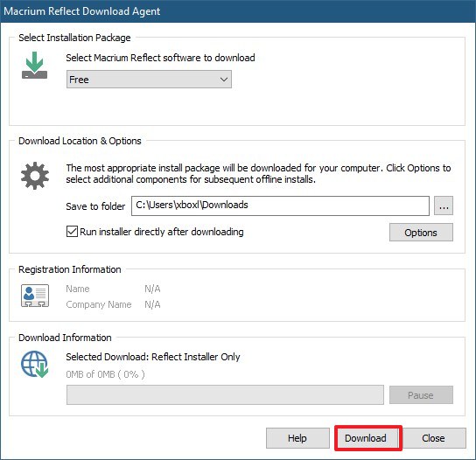Click the registration ID card icon
This screenshot has height=460, width=476.
coord(35,296)
